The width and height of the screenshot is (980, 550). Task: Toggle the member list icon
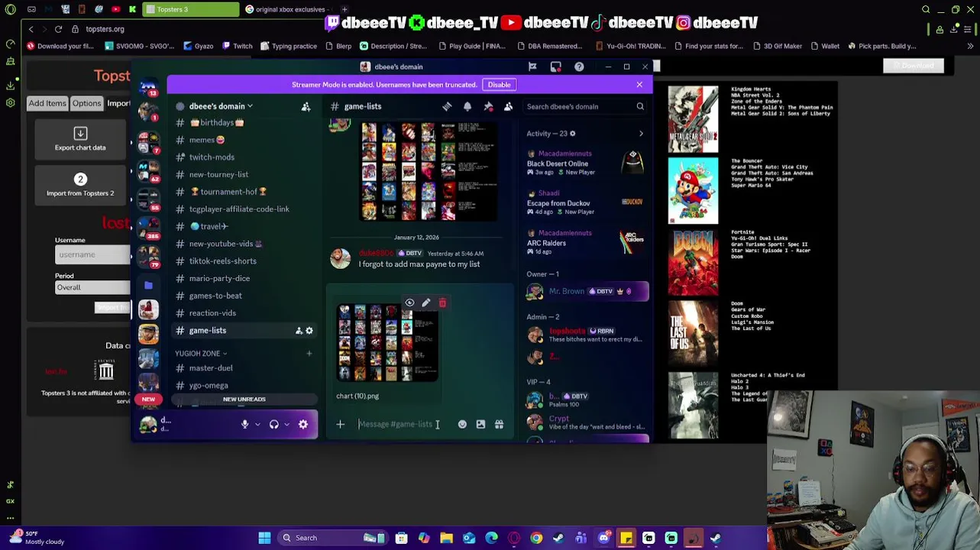click(508, 107)
